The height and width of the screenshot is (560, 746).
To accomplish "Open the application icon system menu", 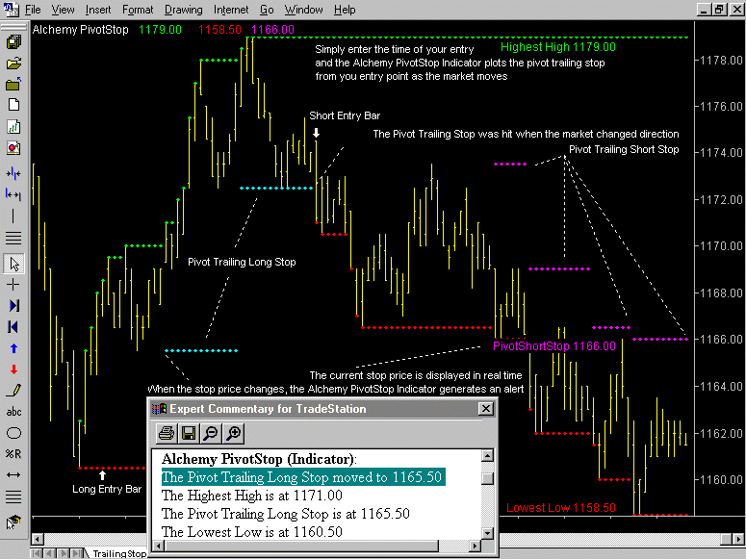I will tap(11, 9).
